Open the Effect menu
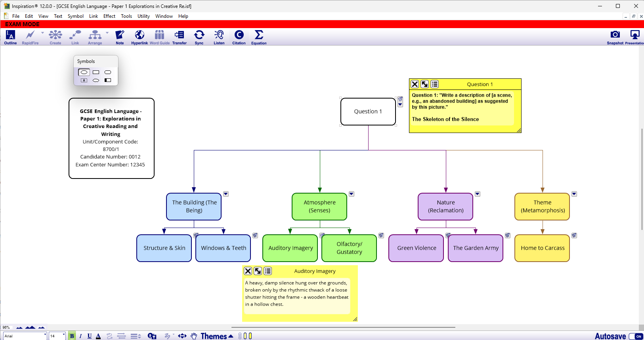The image size is (644, 340). pyautogui.click(x=109, y=16)
